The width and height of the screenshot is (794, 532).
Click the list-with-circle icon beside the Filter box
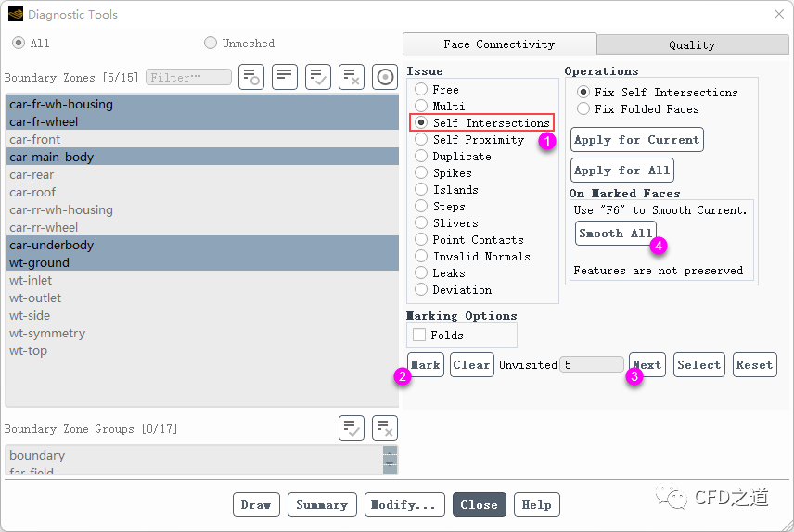point(251,77)
